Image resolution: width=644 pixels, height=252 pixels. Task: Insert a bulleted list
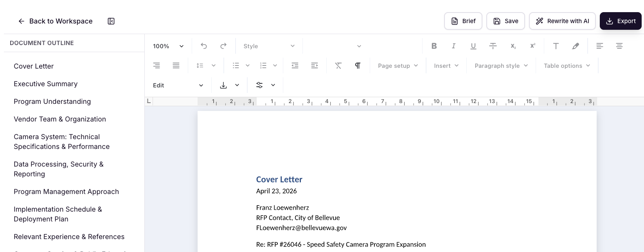236,65
